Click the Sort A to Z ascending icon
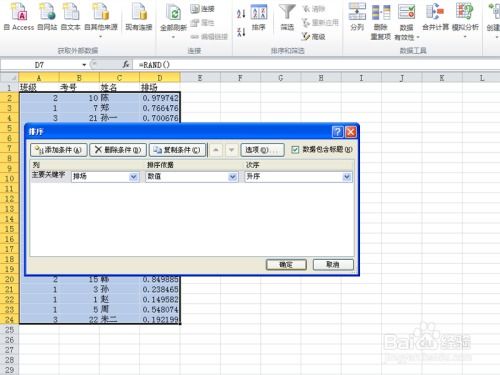Viewport: 500px width, 375px height. [x=241, y=14]
